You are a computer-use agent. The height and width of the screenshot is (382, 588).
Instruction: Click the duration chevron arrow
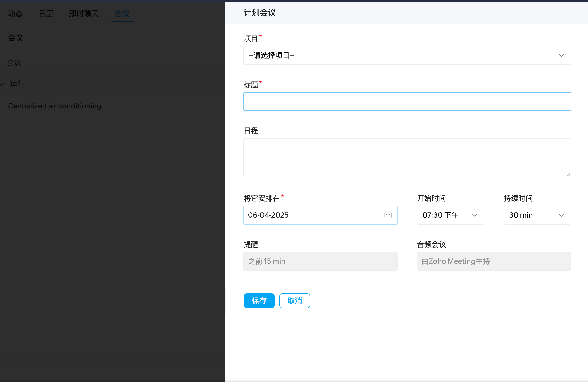tap(561, 215)
